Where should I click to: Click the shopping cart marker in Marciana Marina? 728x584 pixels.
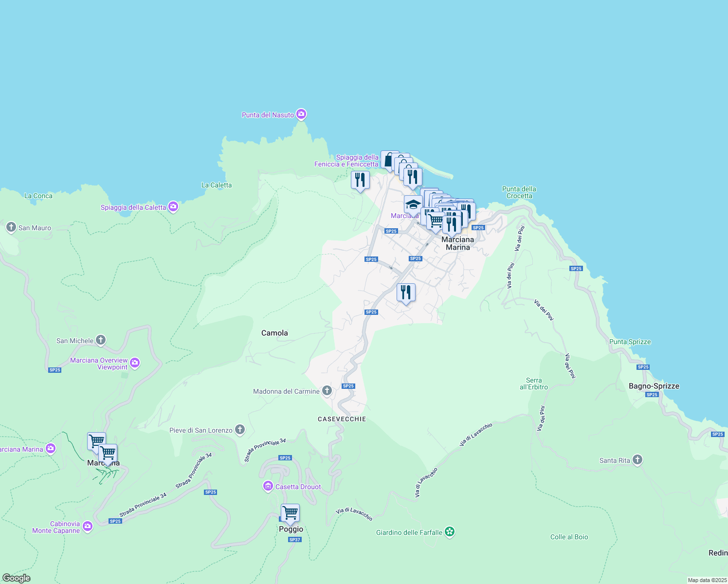435,221
